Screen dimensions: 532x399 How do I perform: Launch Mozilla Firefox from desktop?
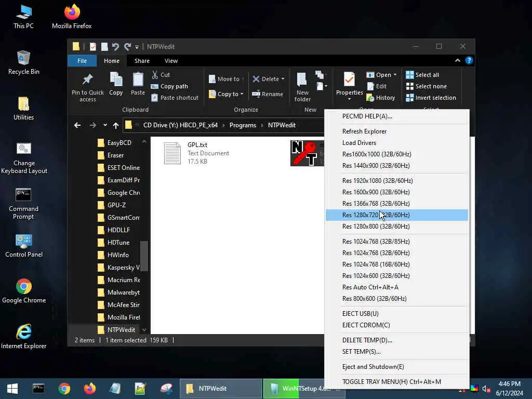click(x=72, y=16)
